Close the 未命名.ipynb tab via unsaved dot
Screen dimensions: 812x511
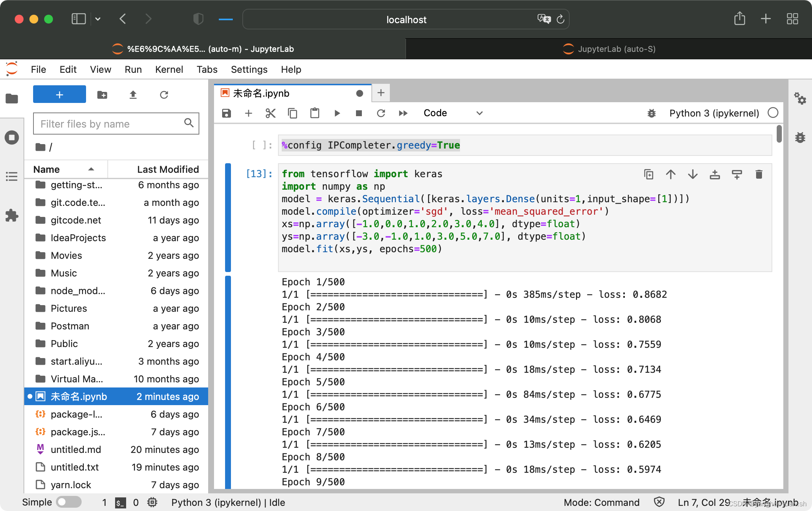[x=360, y=93]
